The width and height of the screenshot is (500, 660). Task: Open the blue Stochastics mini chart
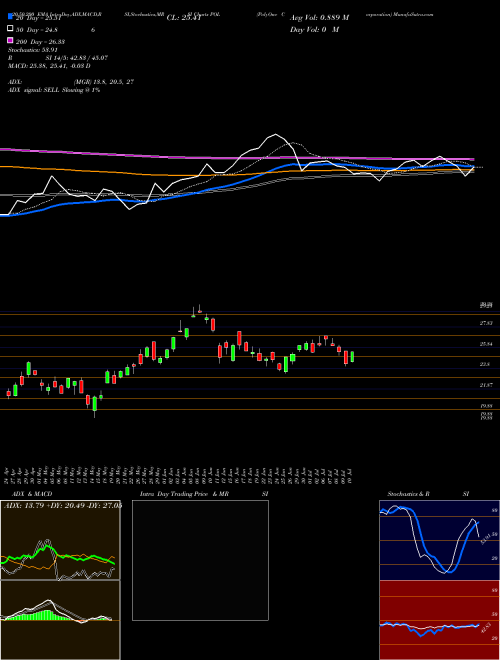point(439,540)
